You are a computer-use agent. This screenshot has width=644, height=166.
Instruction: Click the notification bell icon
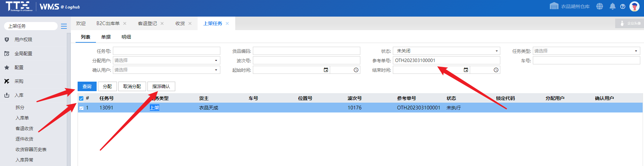612,6
